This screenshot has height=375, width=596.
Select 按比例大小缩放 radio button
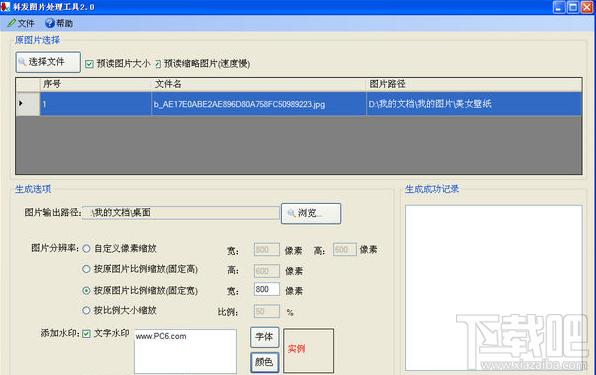pos(86,310)
